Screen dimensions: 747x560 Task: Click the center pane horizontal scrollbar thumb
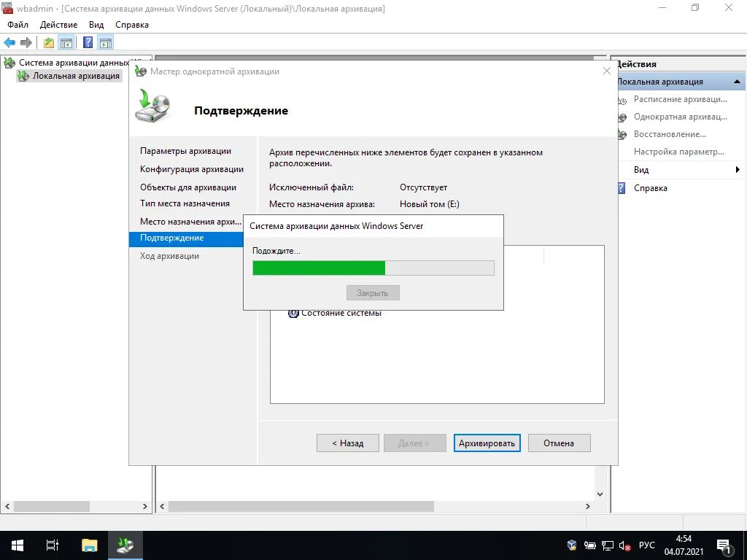coord(301,506)
